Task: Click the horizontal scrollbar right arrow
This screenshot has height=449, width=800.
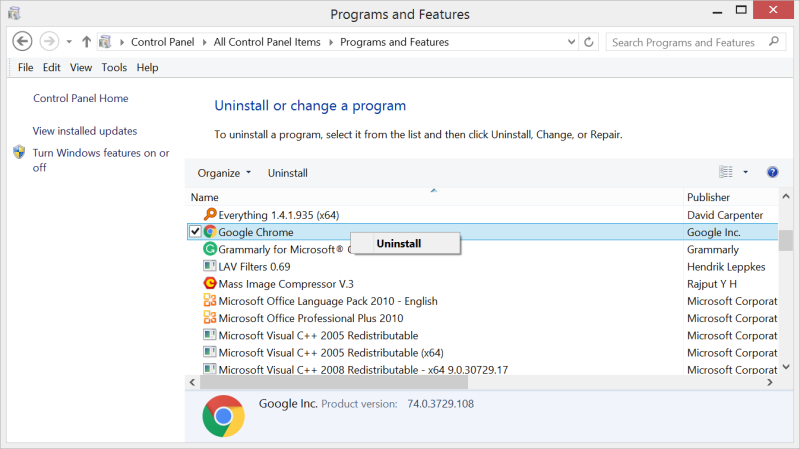Action: coord(770,382)
